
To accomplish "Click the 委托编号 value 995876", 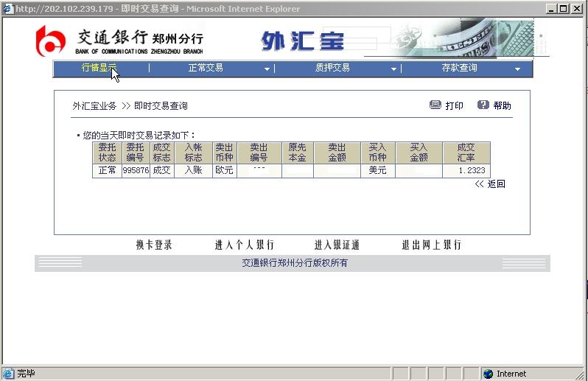I will click(136, 170).
